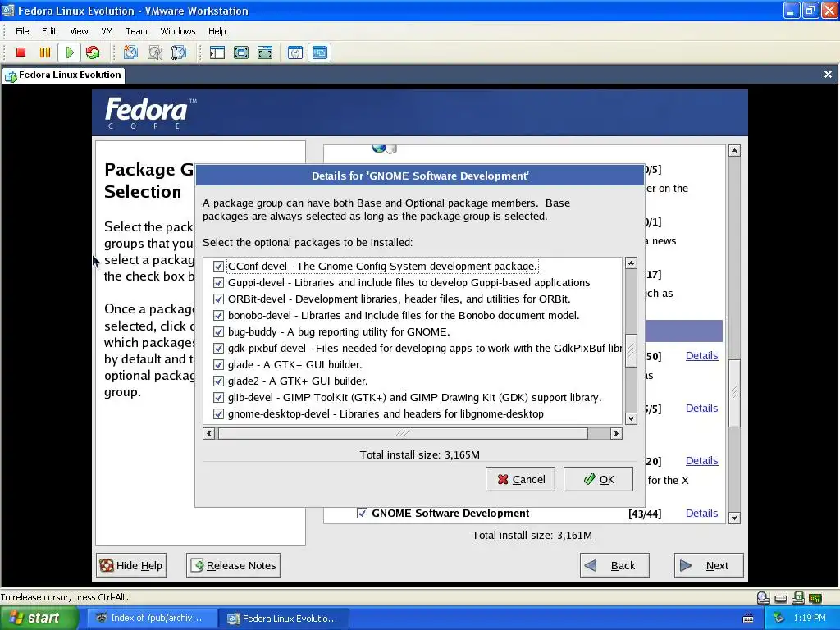Close the Fedora Linux Evolution tab with X
Viewport: 840px width, 630px height.
[828, 75]
